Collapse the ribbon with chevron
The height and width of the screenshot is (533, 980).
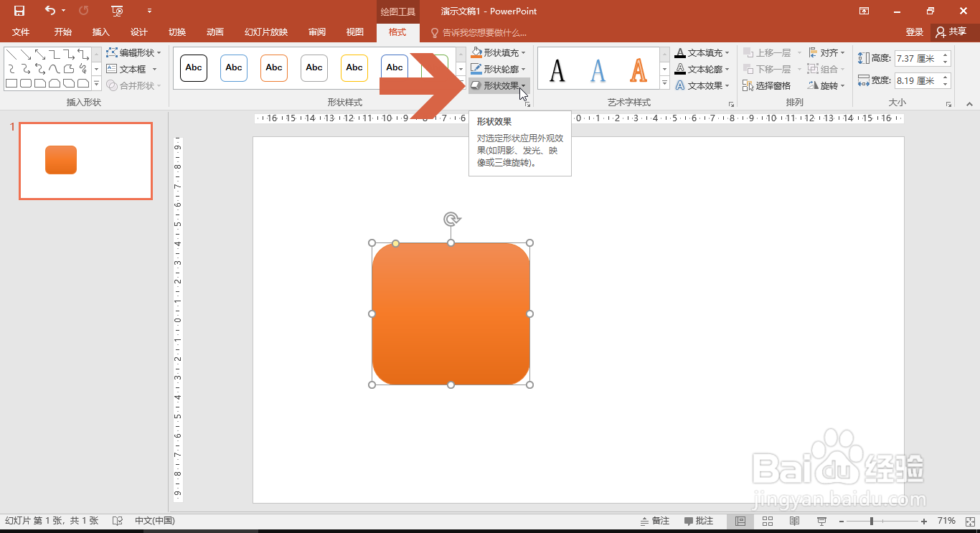pos(969,104)
